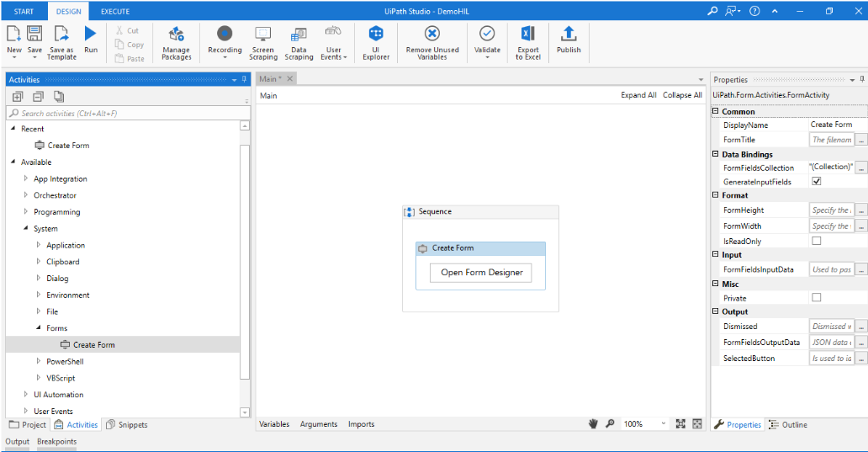Expand the App Integration tree node
This screenshot has height=452, width=868.
[25, 178]
